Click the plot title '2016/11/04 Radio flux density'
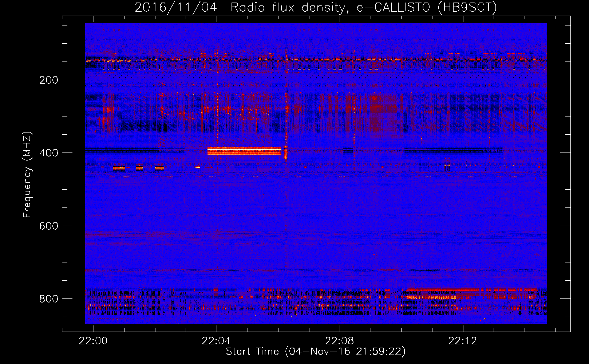The image size is (589, 364). coord(316,7)
